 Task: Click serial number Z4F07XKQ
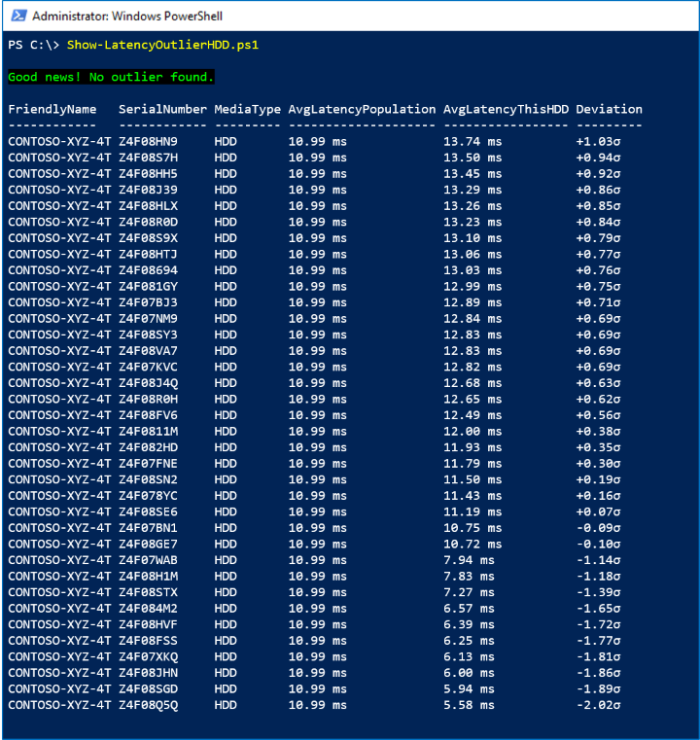pyautogui.click(x=148, y=657)
